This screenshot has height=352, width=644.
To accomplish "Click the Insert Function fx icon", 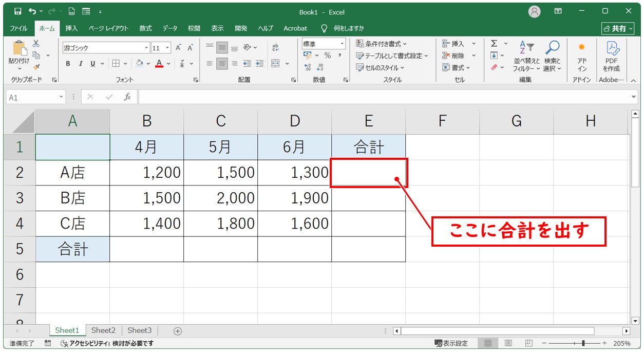I will coord(127,97).
